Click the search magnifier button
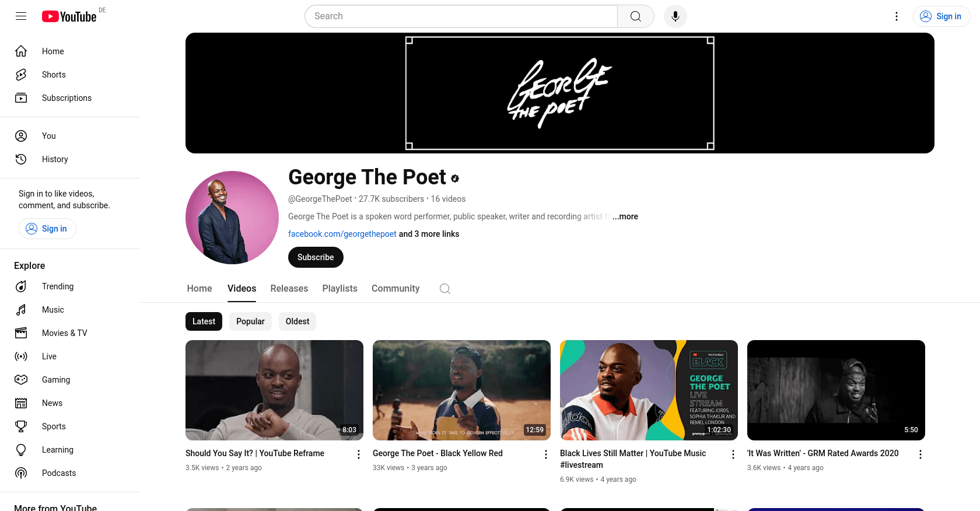Image resolution: width=980 pixels, height=511 pixels. (x=636, y=16)
